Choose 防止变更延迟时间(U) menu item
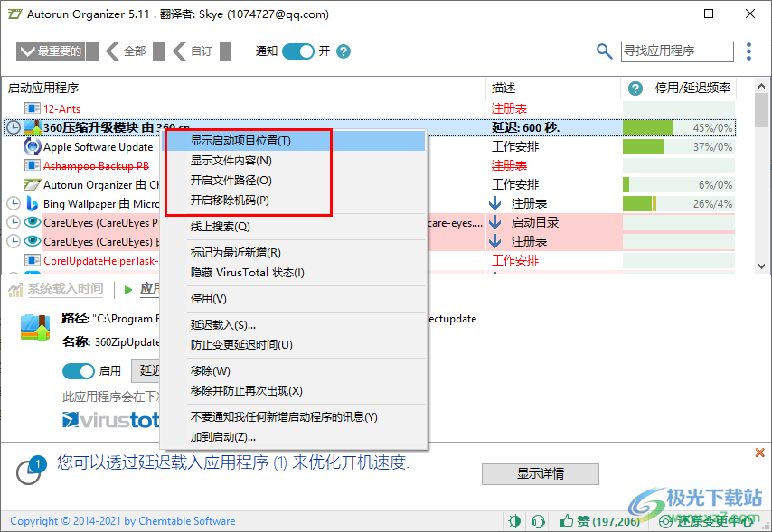The image size is (772, 532). point(294,344)
